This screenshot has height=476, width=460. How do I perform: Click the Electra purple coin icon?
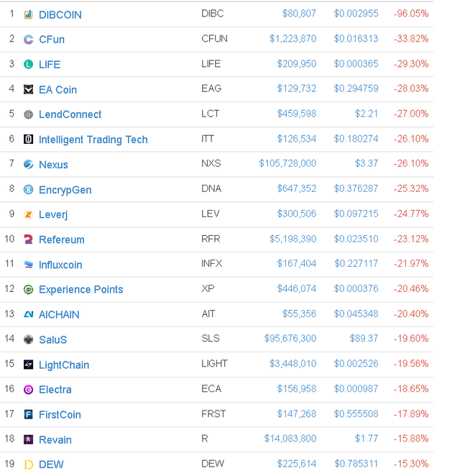pos(28,390)
